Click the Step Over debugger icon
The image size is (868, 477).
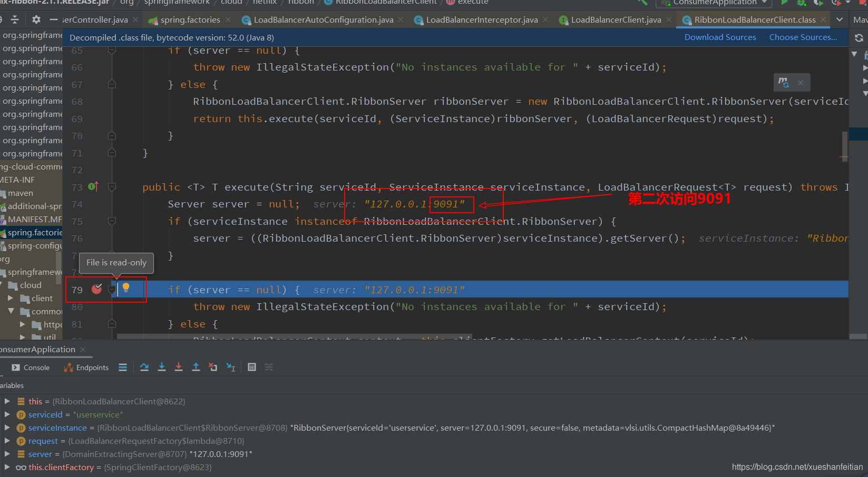click(144, 367)
